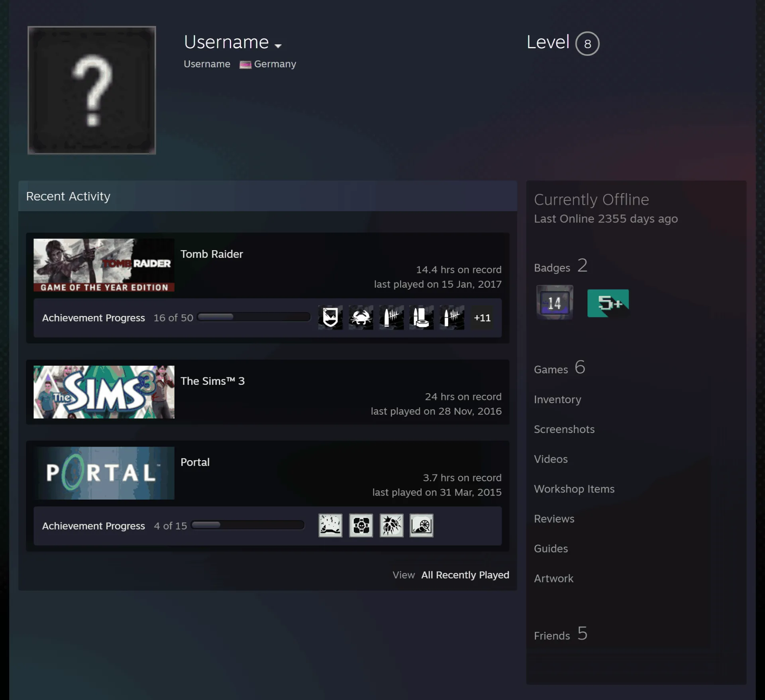Click the 14 years of service badge
Image resolution: width=765 pixels, height=700 pixels.
coord(555,302)
